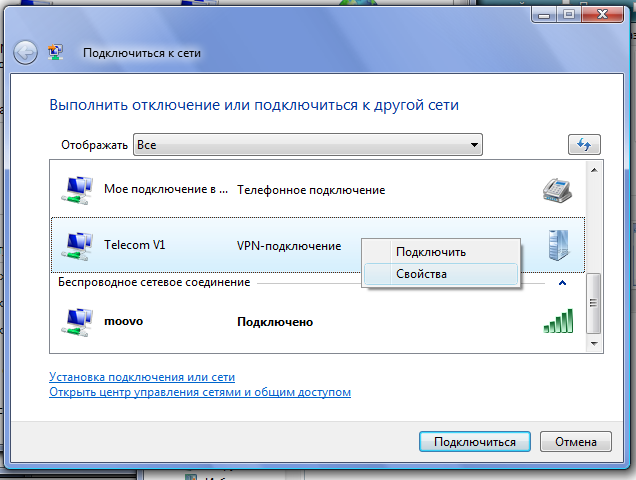The width and height of the screenshot is (636, 480).
Task: Click the list scrollbar down arrow
Action: tap(594, 344)
